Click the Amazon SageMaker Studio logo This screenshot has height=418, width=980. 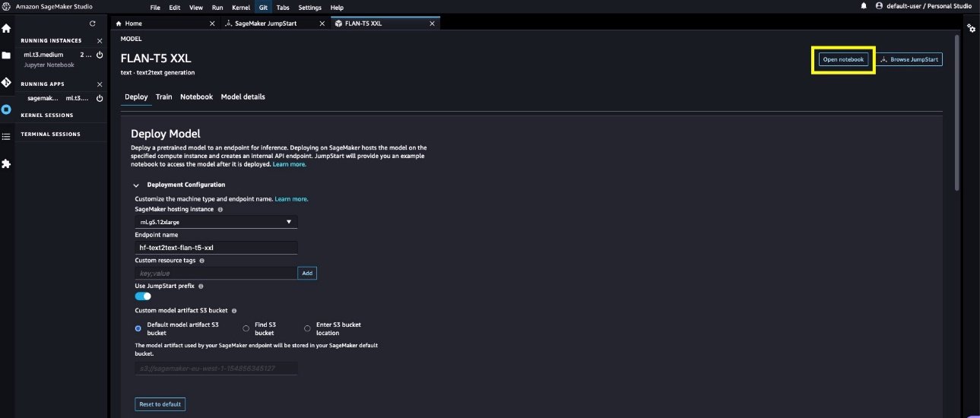tap(6, 6)
